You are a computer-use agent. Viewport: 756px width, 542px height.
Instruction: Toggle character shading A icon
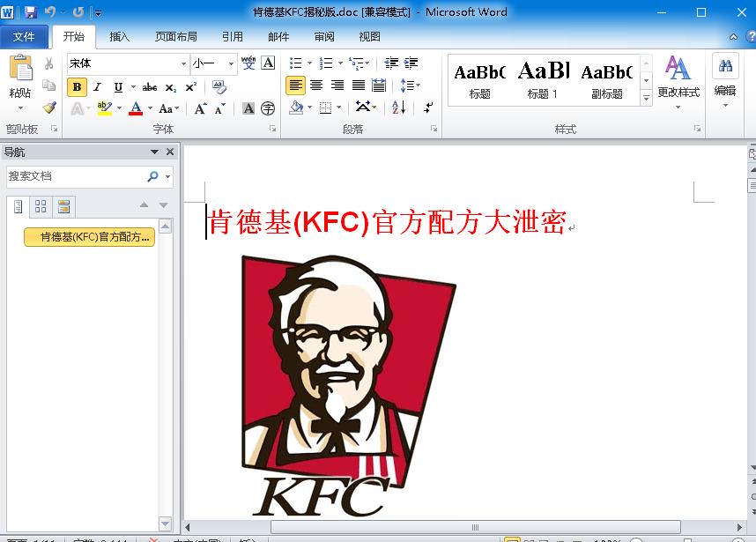248,108
